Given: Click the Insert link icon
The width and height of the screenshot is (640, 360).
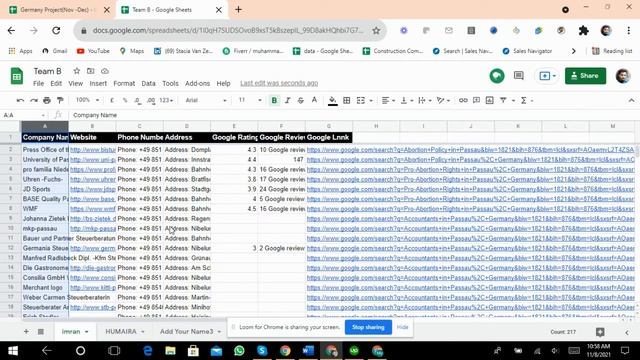Looking at the screenshot, I should (x=463, y=100).
